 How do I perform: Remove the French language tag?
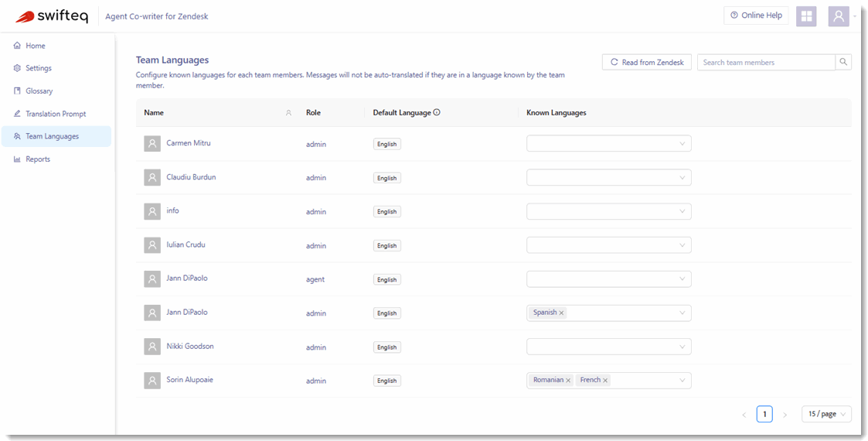(605, 381)
